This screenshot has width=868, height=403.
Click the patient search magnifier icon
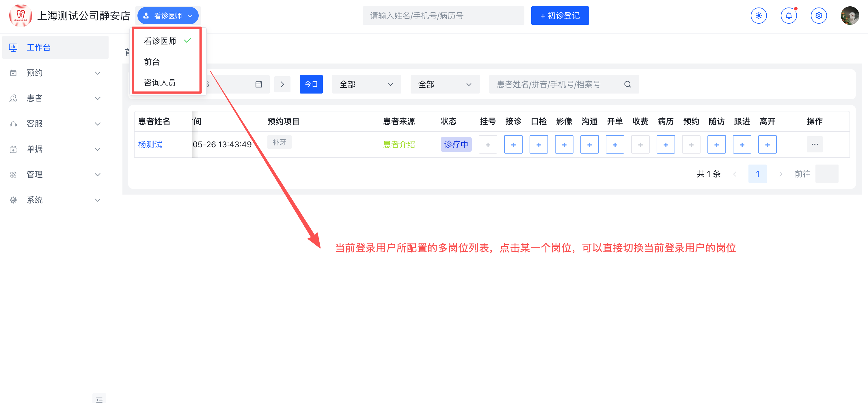[627, 84]
